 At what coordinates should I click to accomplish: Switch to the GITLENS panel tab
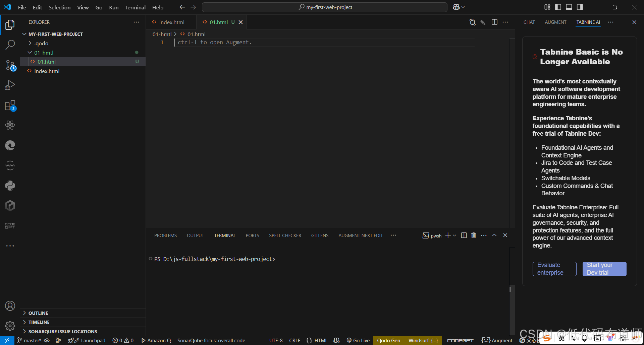click(320, 235)
